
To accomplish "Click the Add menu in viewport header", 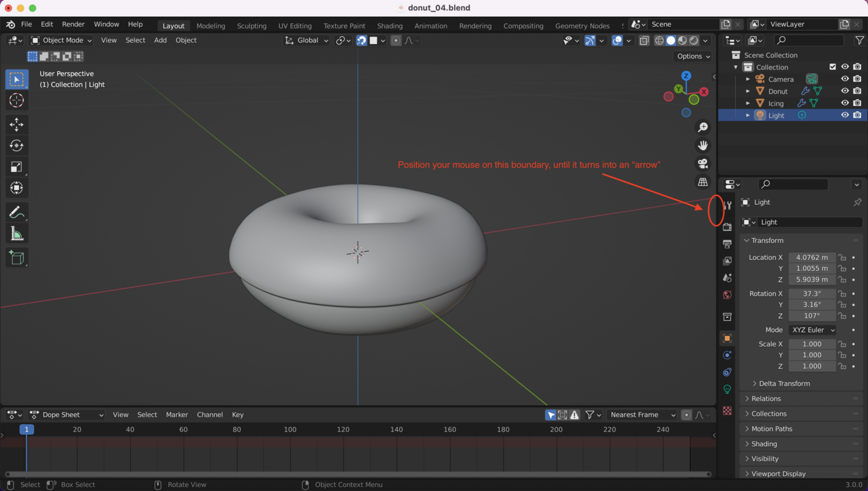I will 160,40.
